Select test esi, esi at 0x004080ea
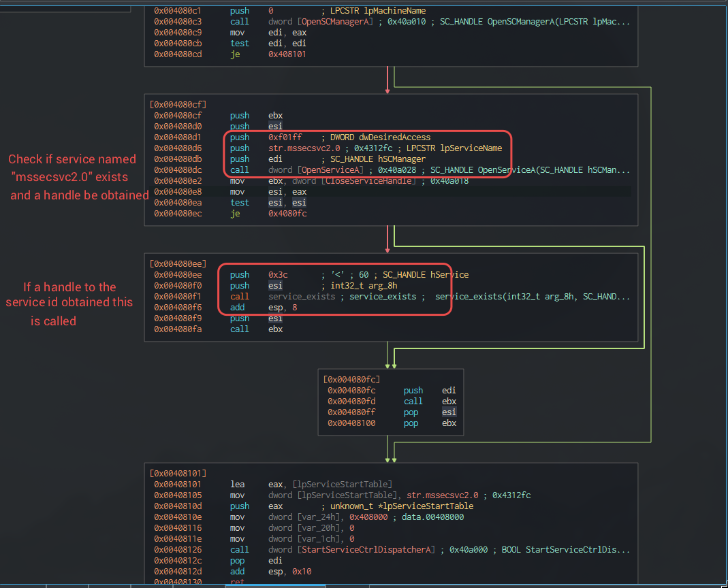The width and height of the screenshot is (728, 588). pos(230,203)
